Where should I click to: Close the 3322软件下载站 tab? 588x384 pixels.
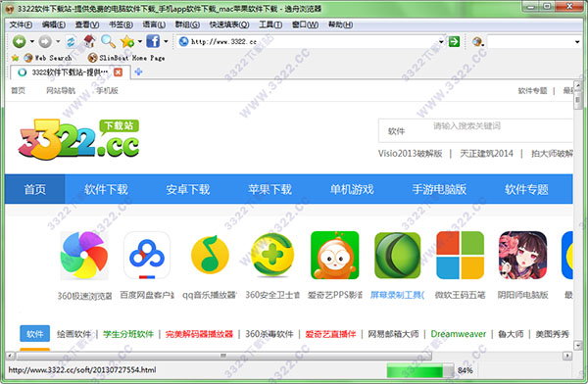[x=119, y=72]
